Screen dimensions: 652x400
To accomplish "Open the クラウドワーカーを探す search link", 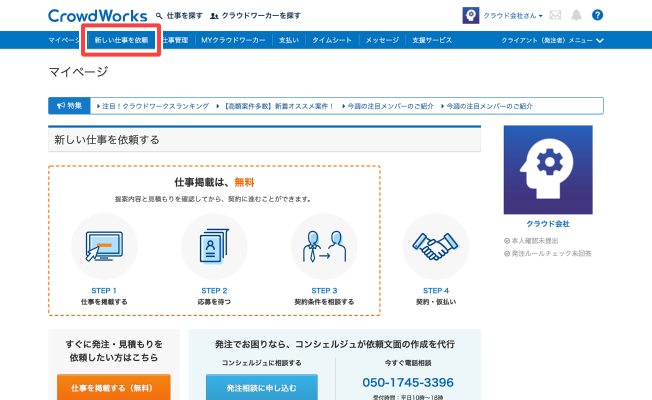I will [x=260, y=16].
